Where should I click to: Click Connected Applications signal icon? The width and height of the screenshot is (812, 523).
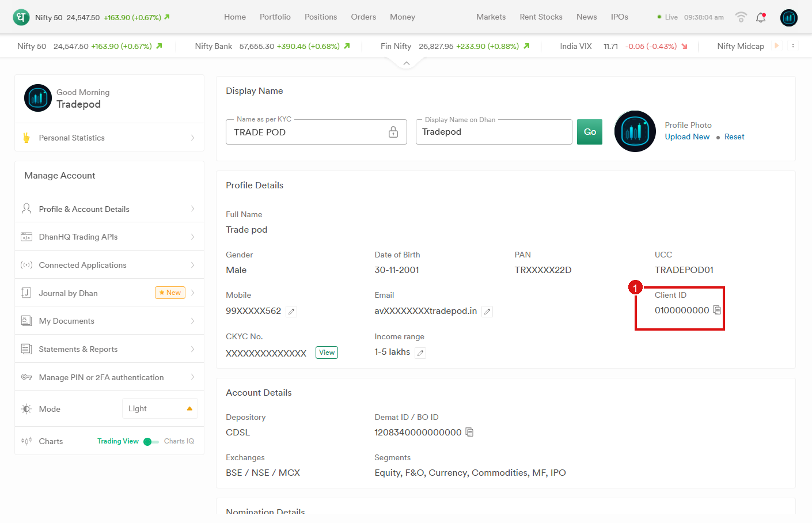(26, 265)
